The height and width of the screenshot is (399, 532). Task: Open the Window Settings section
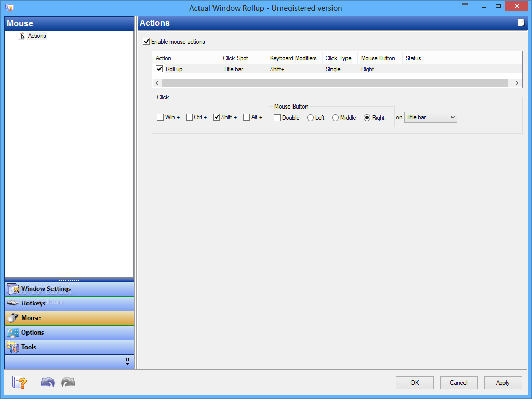(69, 289)
